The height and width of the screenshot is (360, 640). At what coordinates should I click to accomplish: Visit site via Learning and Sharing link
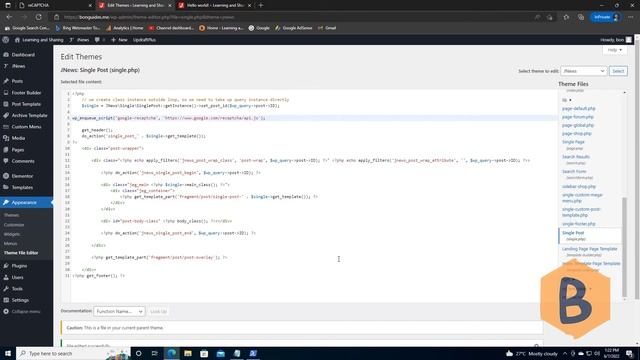pyautogui.click(x=39, y=40)
